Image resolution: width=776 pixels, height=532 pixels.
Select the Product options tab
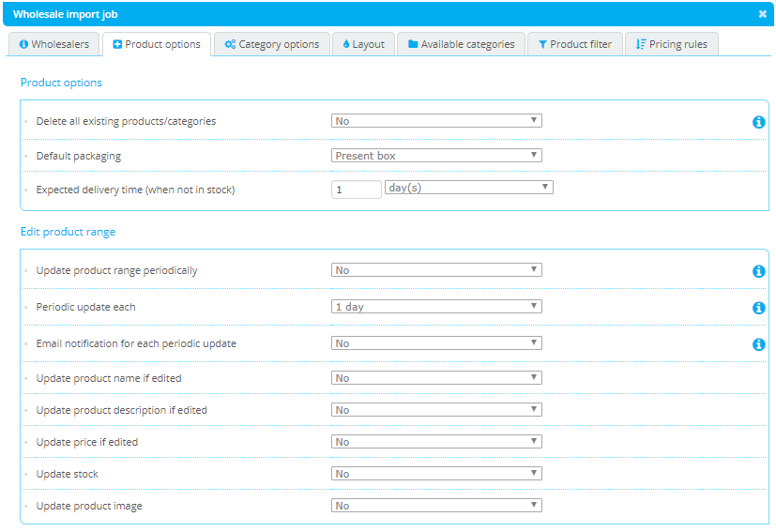(x=156, y=44)
